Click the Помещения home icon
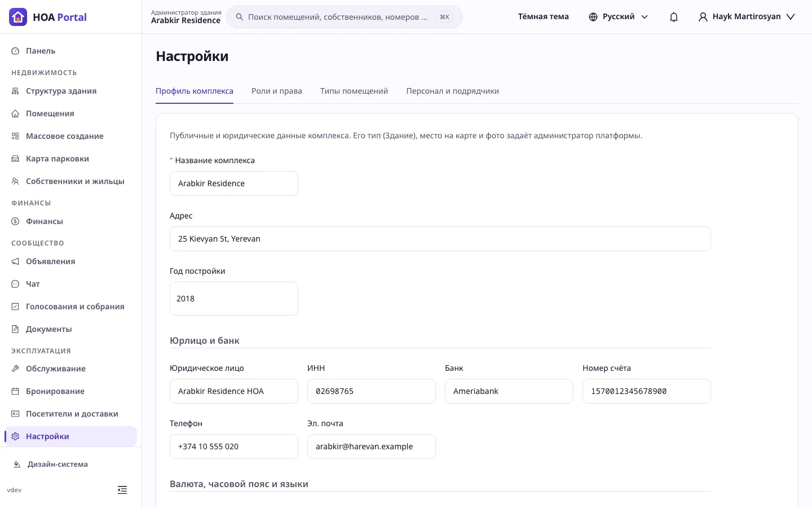The width and height of the screenshot is (812, 508). [x=15, y=113]
